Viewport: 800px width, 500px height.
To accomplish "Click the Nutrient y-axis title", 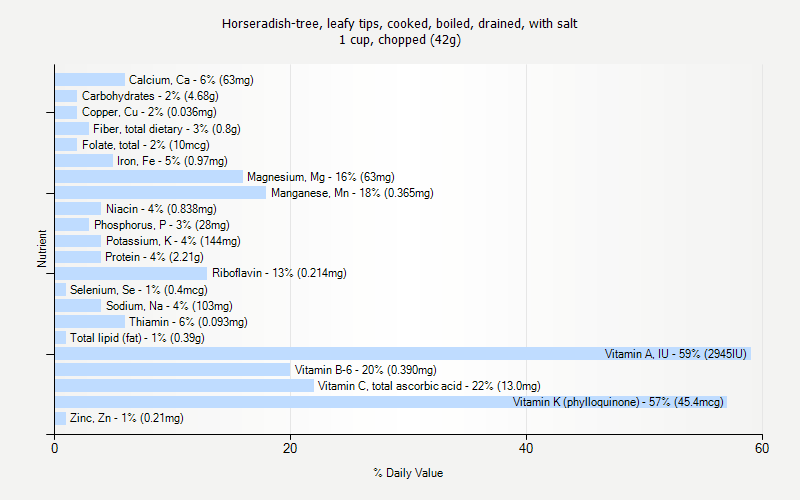I will coord(42,249).
